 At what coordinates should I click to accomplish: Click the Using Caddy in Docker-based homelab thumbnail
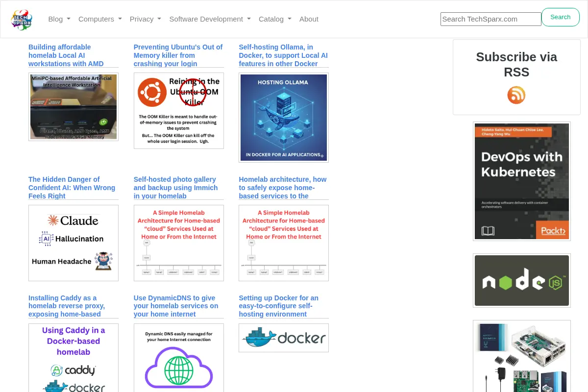[x=73, y=358]
